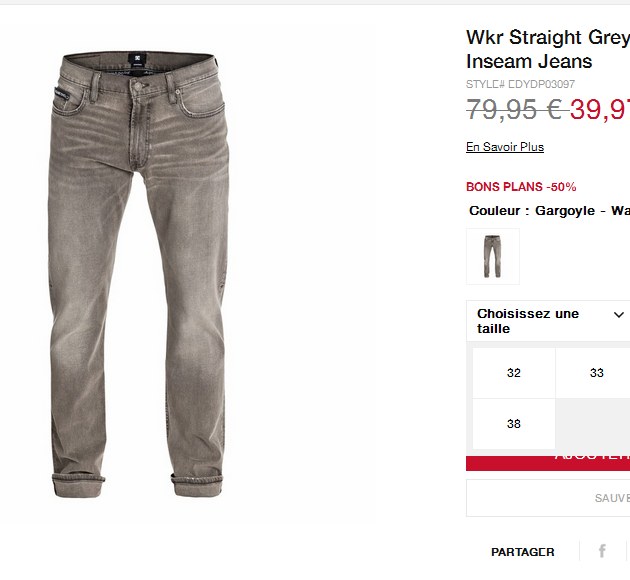
Task: Click the En Savoir Plus link
Action: pyautogui.click(x=505, y=147)
